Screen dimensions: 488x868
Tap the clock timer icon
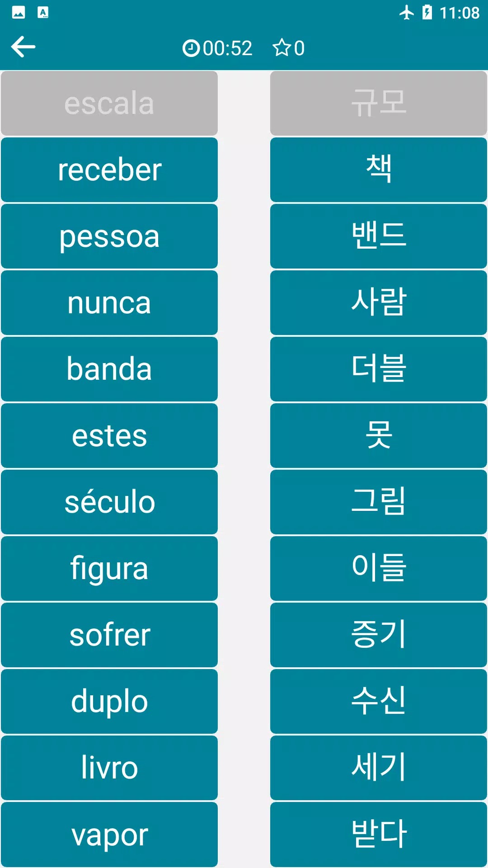(191, 48)
